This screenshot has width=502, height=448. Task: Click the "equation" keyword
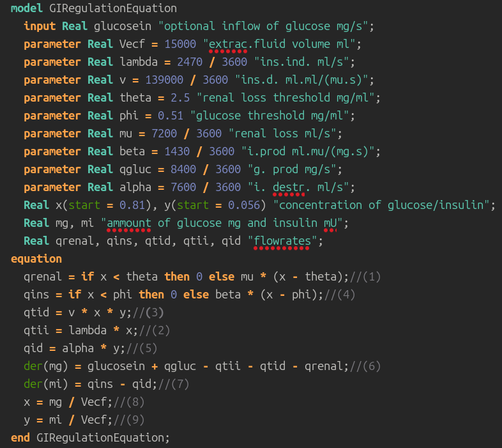[x=36, y=259]
